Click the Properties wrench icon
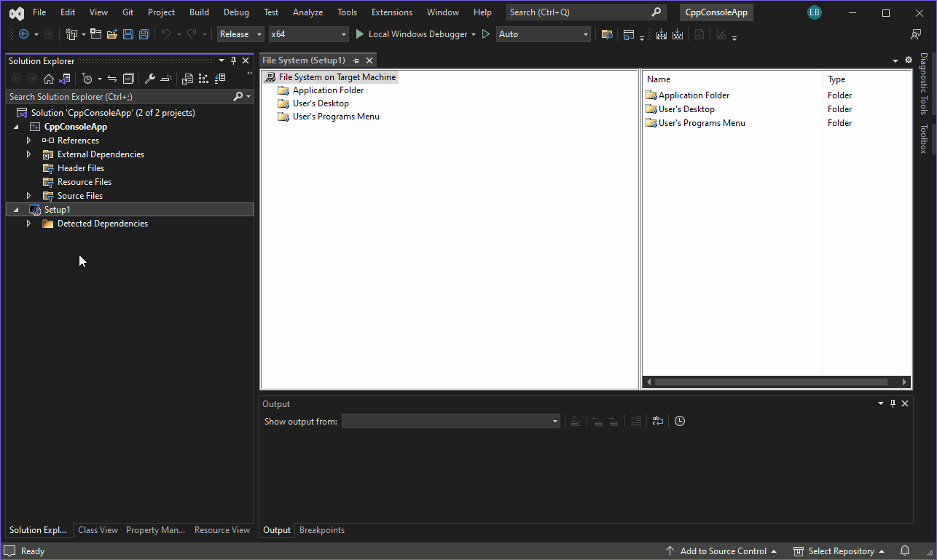The image size is (937, 560). click(x=150, y=79)
